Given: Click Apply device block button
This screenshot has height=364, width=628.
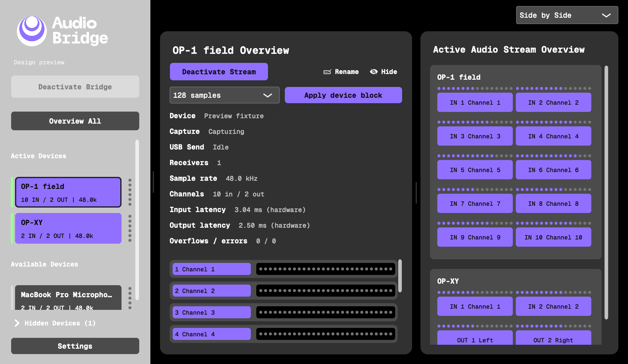Looking at the screenshot, I should [x=343, y=95].
